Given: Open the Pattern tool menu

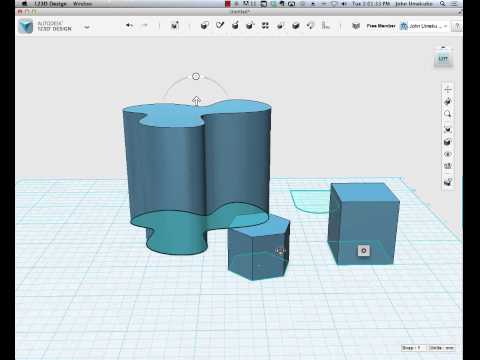Looking at the screenshot, I should point(265,25).
